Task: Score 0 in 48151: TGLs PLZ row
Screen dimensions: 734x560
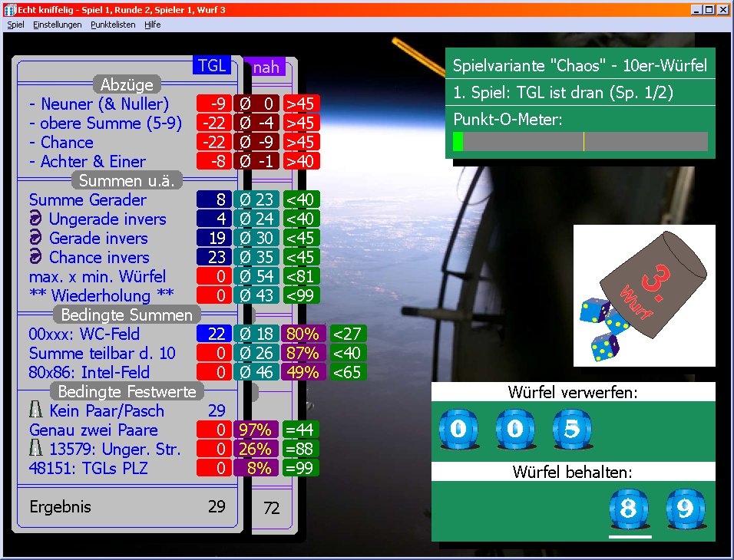Action: [x=214, y=468]
